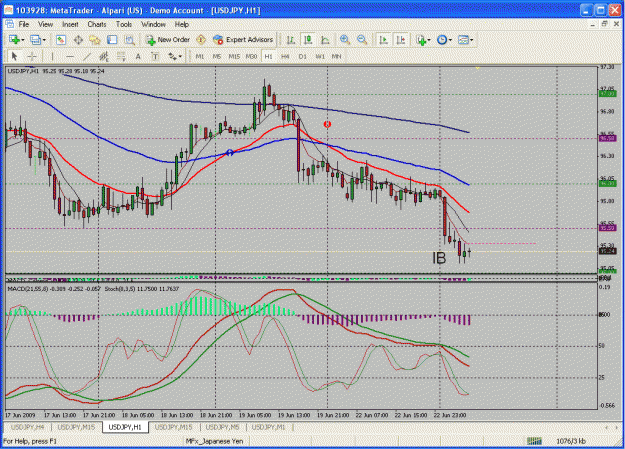Screen dimensions: 625x449
Task: Select the MN timeframe button
Action: pos(336,56)
